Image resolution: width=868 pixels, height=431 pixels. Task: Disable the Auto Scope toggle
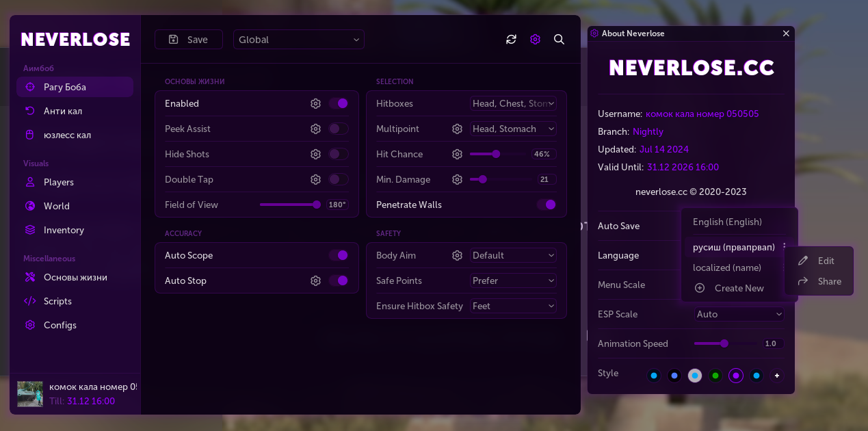339,255
